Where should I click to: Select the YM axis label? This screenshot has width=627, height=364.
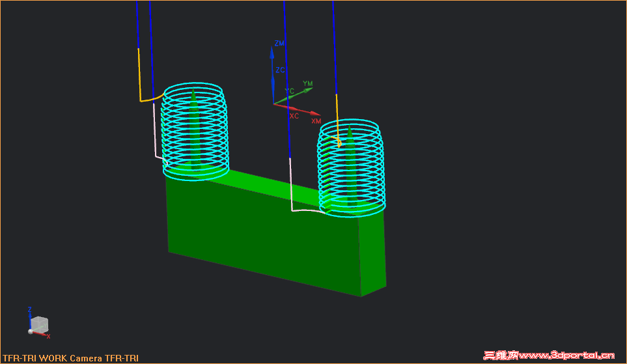coord(307,83)
